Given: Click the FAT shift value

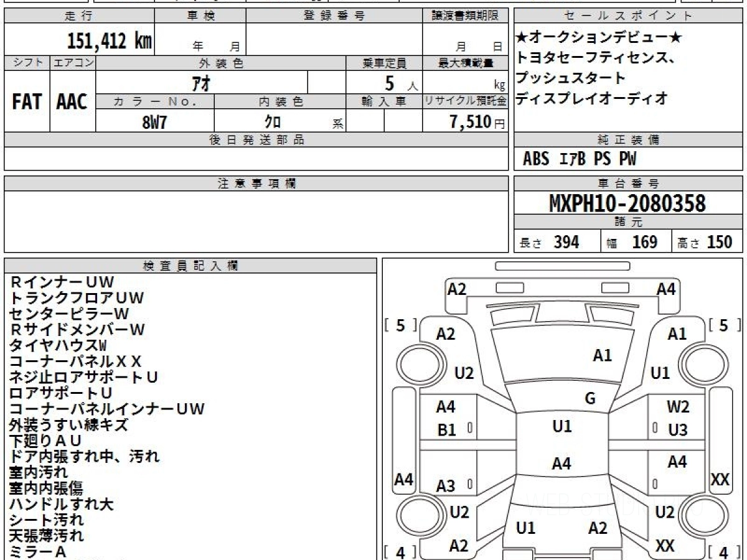Looking at the screenshot, I should tap(27, 102).
